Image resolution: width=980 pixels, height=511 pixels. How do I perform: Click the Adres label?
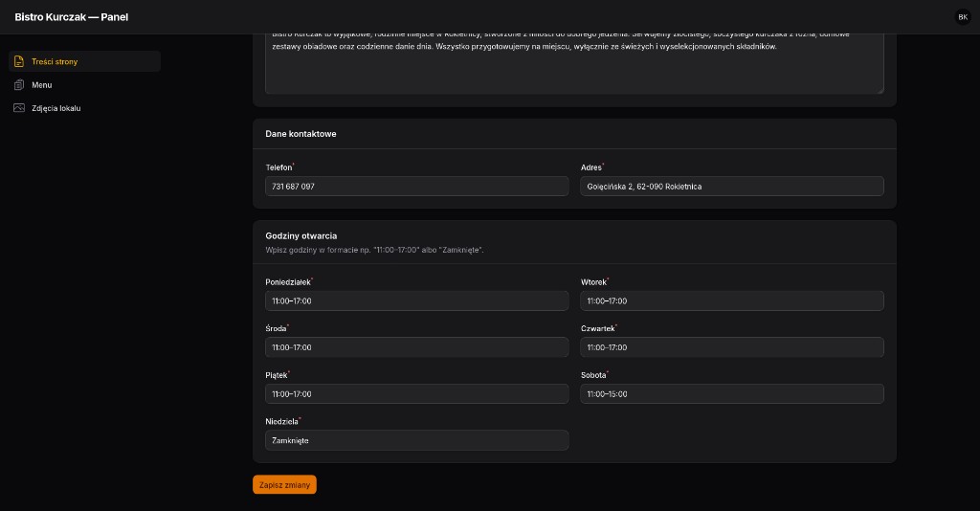pos(591,167)
